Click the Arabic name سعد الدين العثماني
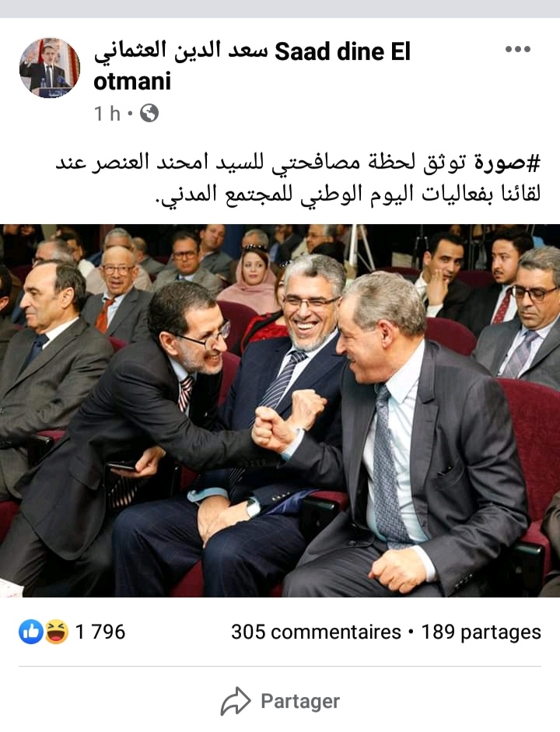Viewport: 560px width, 732px height. click(x=180, y=51)
